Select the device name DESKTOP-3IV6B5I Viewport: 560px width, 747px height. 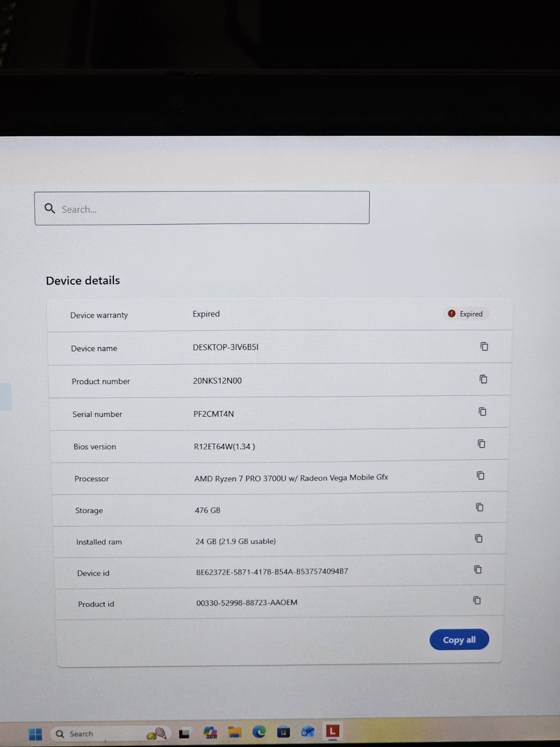click(x=226, y=347)
